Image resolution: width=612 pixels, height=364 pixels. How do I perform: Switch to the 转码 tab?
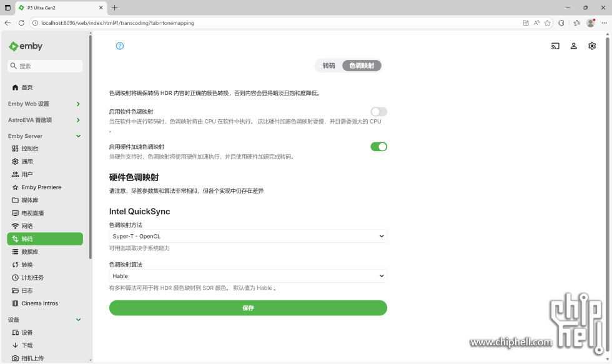[x=328, y=65]
